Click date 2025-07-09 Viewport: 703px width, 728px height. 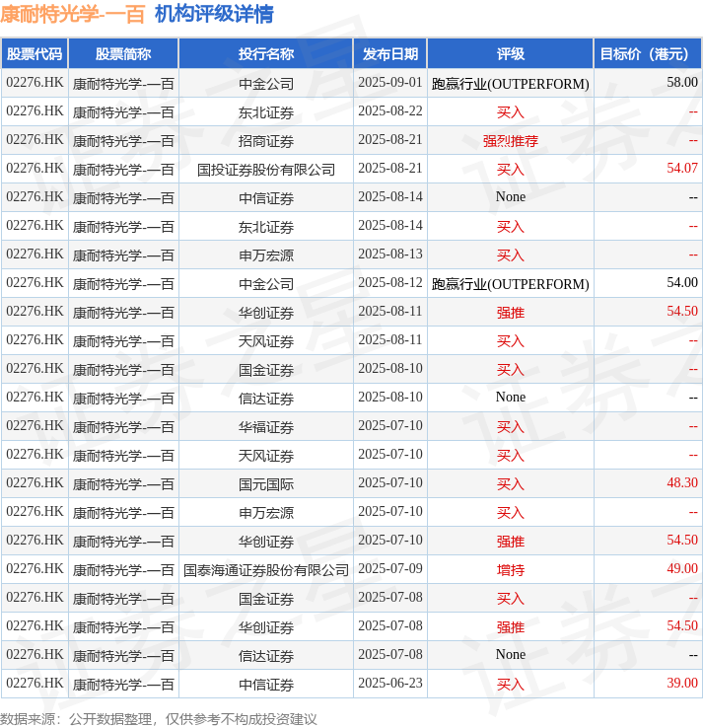click(390, 569)
